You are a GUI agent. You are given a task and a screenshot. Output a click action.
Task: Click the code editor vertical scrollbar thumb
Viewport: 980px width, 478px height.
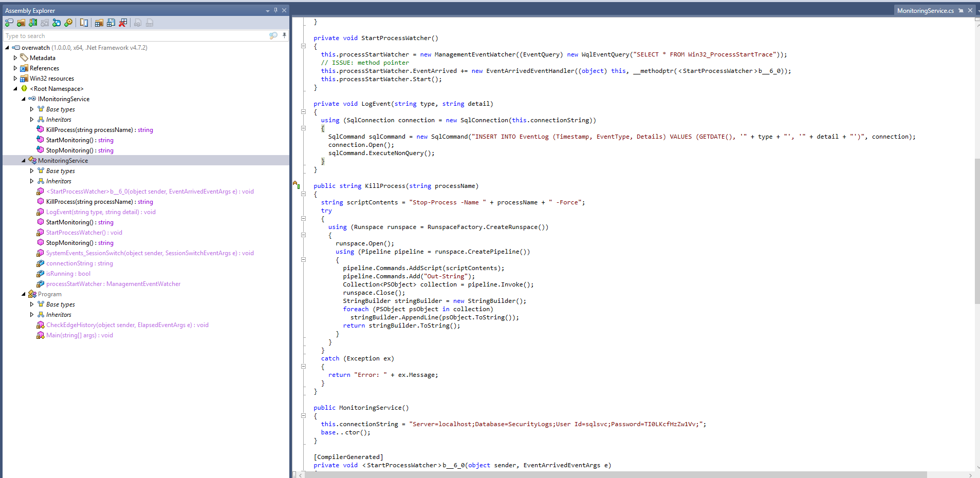pos(977,231)
